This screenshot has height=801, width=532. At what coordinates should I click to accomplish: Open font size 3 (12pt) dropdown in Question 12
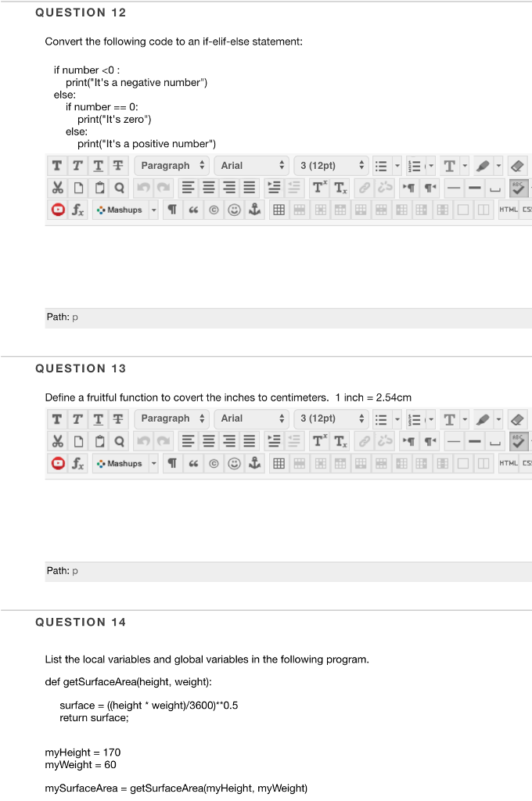(331, 166)
